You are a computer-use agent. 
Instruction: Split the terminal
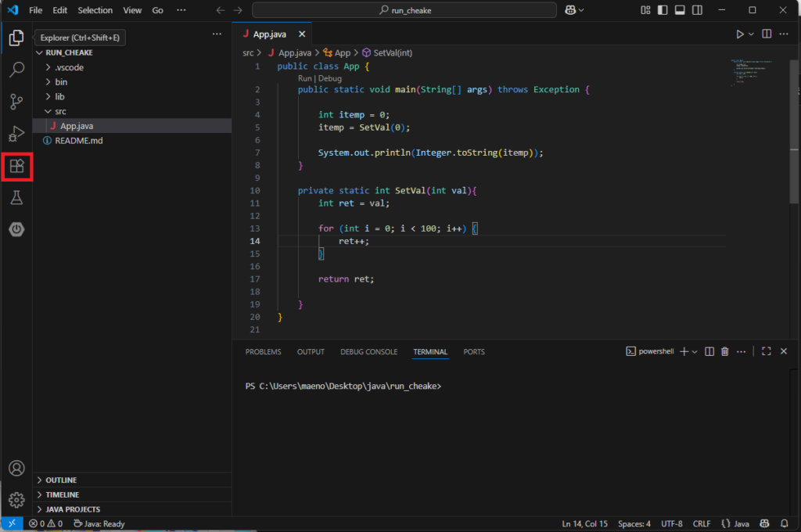709,351
